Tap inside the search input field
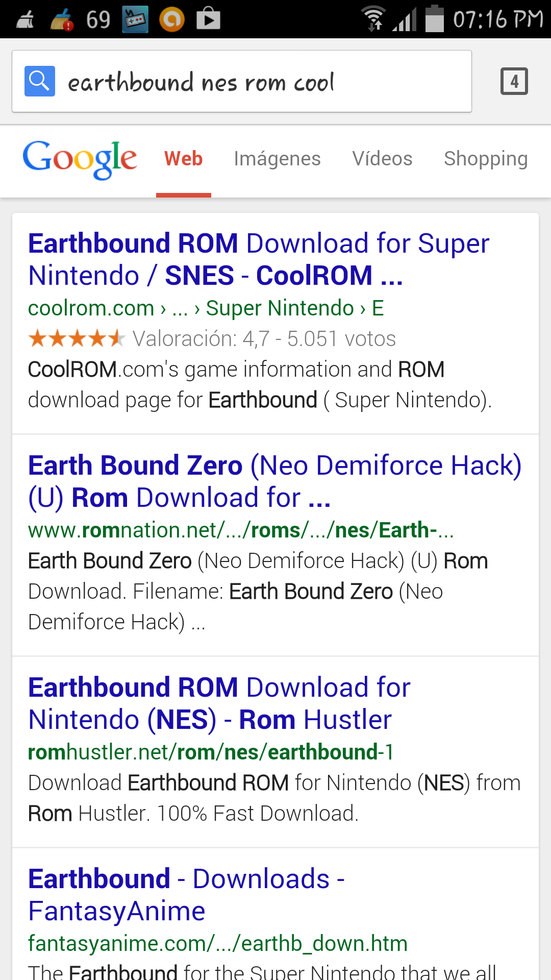 [230, 81]
